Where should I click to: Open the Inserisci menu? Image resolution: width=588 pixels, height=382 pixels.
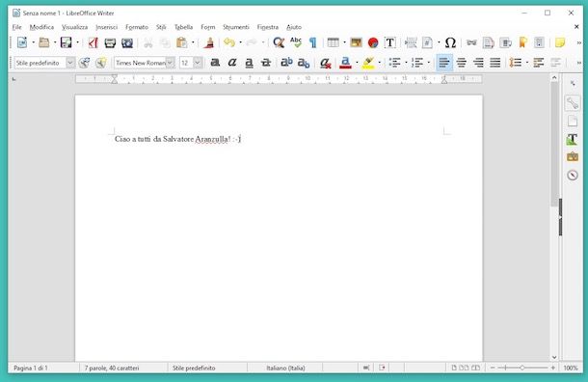click(106, 27)
